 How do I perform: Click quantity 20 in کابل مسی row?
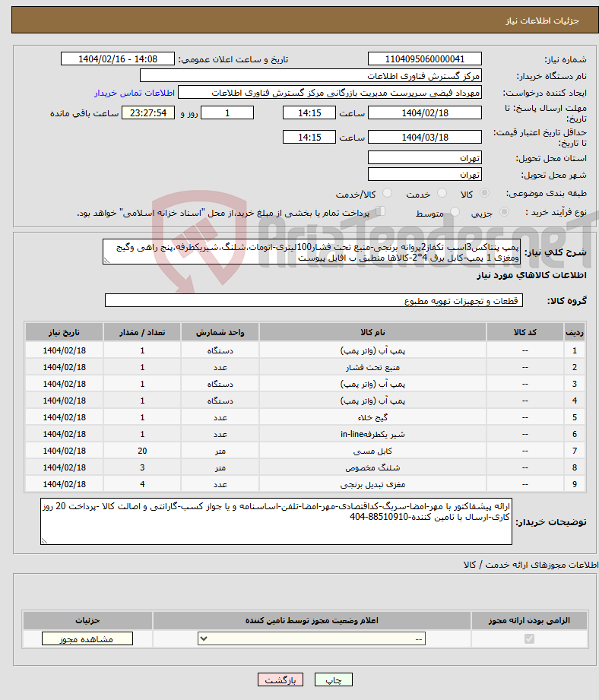click(x=142, y=451)
